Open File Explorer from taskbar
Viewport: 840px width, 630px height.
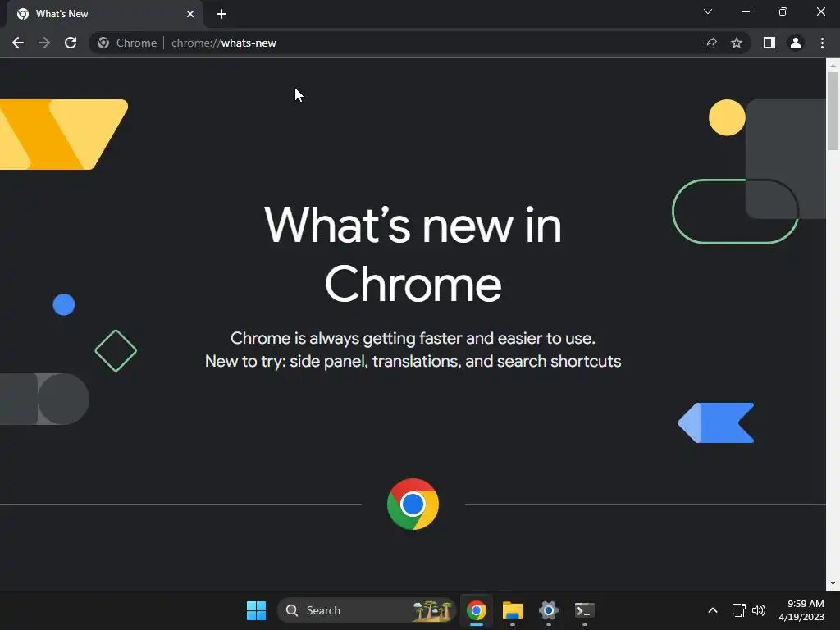click(513, 610)
